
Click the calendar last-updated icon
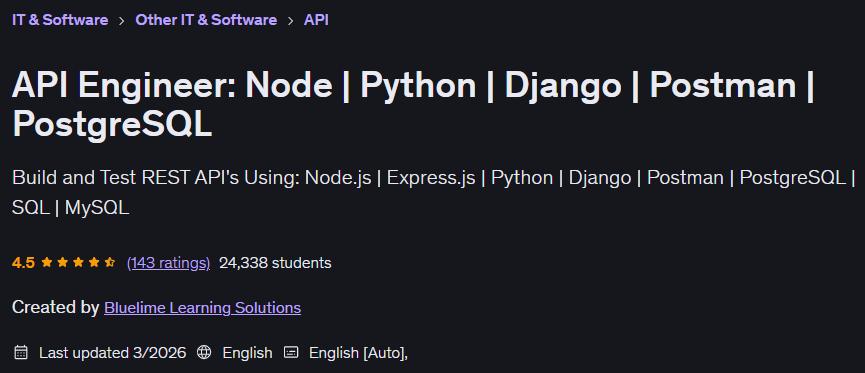click(21, 352)
